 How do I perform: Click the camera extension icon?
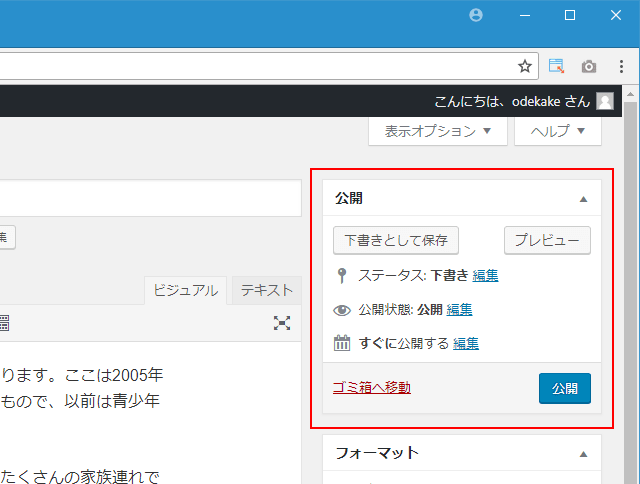(589, 66)
